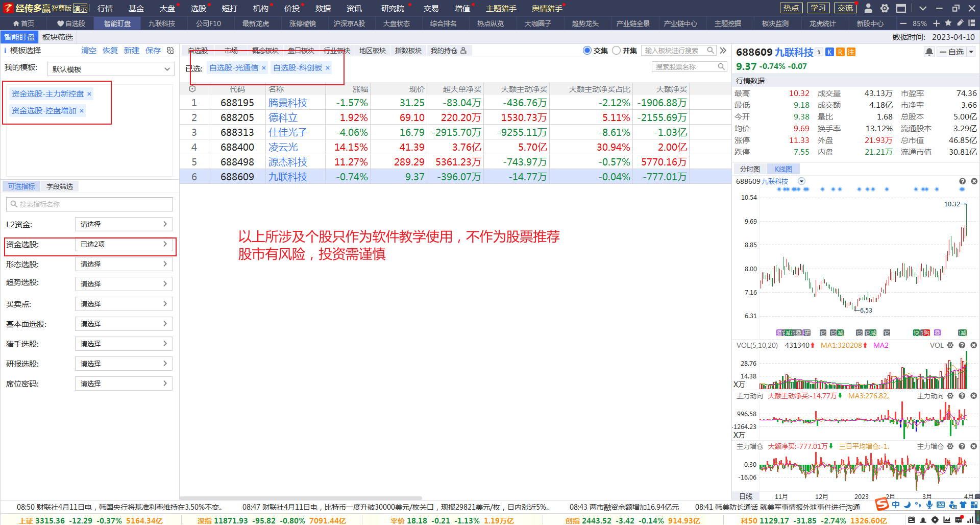Click the star favorite icon in toolbar
Screen dimensions: 980x525
tap(948, 23)
